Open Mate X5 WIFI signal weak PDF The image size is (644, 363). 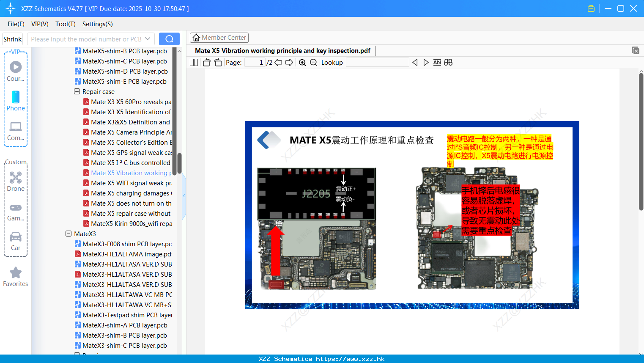tap(127, 183)
